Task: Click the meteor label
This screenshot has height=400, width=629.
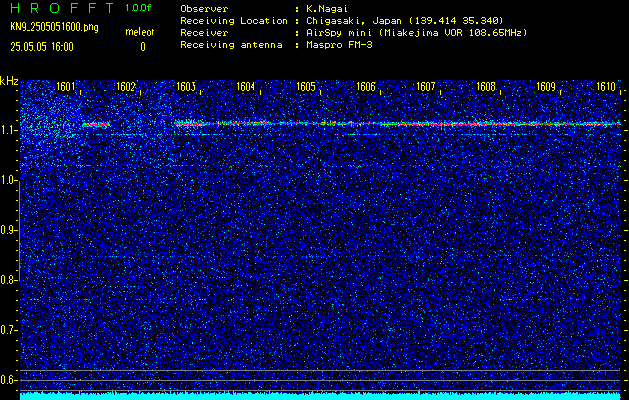Action: pyautogui.click(x=140, y=32)
